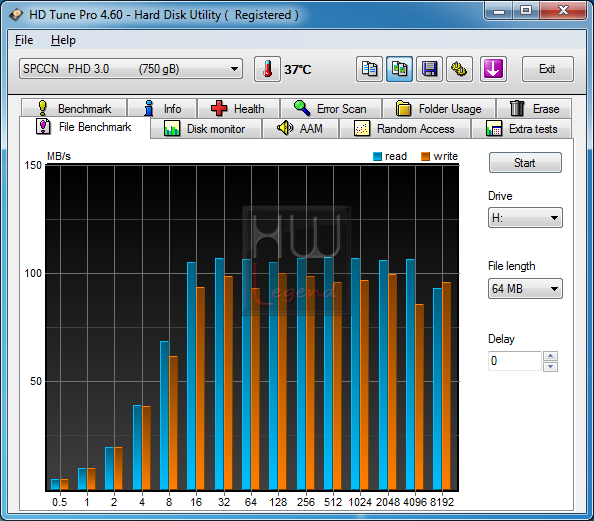Click the 37°C temperature reading
This screenshot has height=521, width=594.
point(298,69)
